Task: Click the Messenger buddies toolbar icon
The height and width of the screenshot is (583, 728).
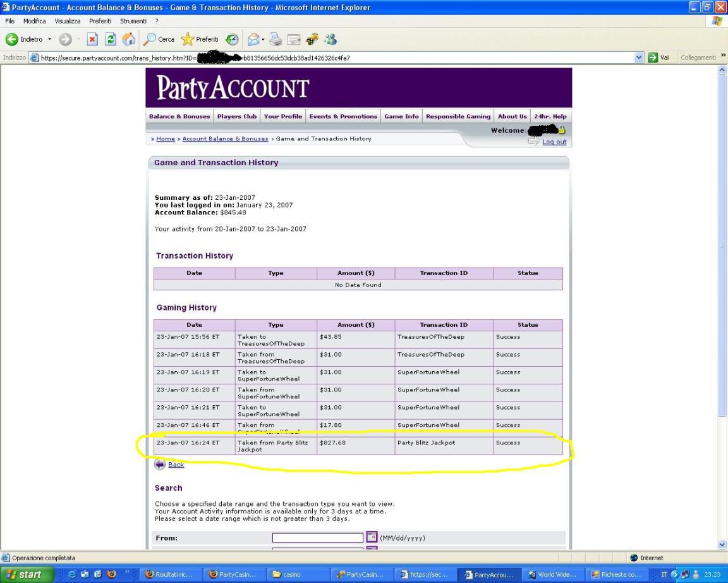Action: (x=331, y=39)
